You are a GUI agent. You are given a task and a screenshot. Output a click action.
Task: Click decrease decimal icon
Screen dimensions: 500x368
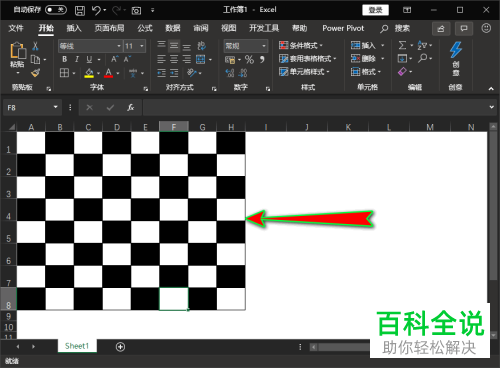pos(243,73)
